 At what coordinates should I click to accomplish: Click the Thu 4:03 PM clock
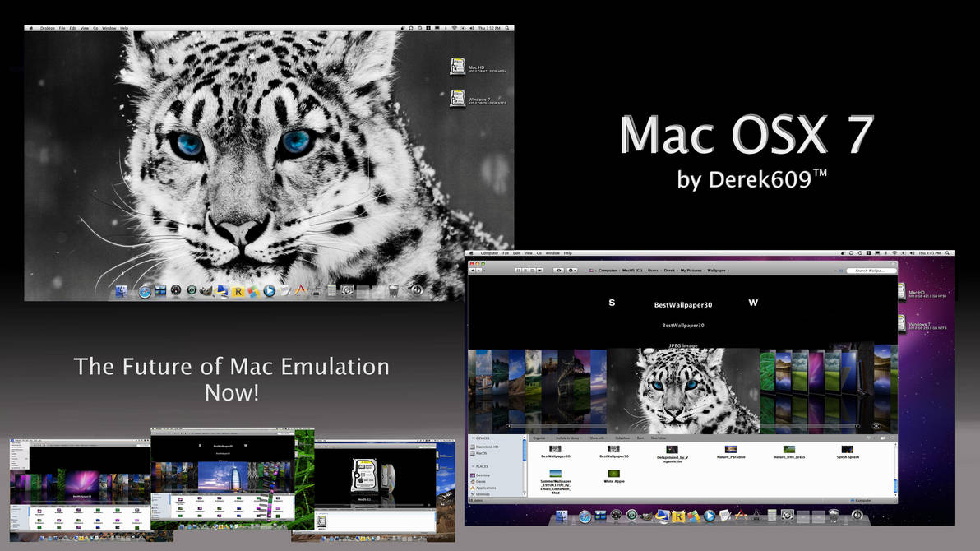929,253
